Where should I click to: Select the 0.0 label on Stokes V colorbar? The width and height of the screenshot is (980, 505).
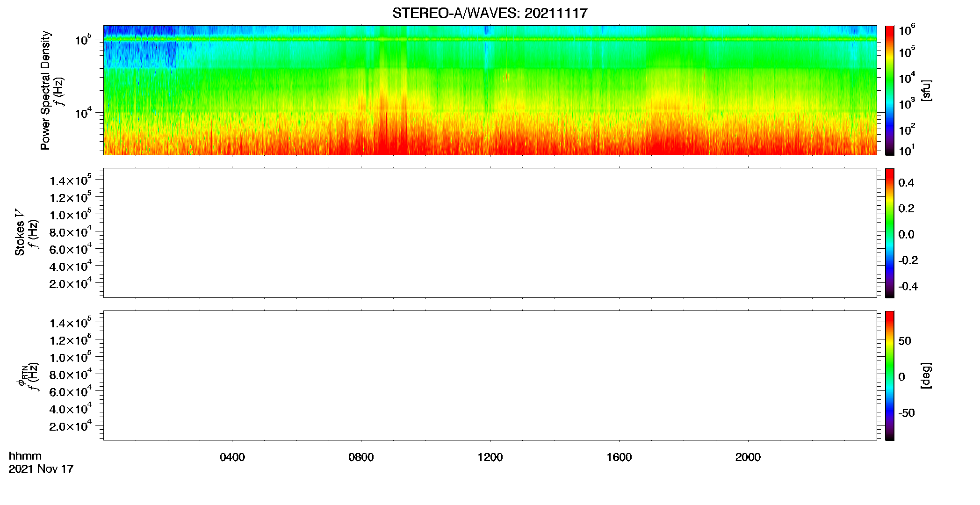coord(906,235)
